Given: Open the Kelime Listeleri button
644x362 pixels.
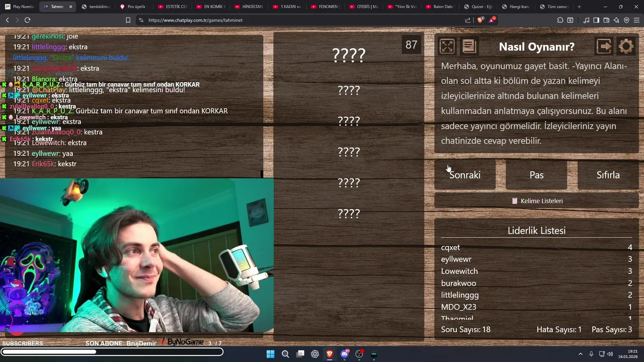Looking at the screenshot, I should click(x=536, y=201).
